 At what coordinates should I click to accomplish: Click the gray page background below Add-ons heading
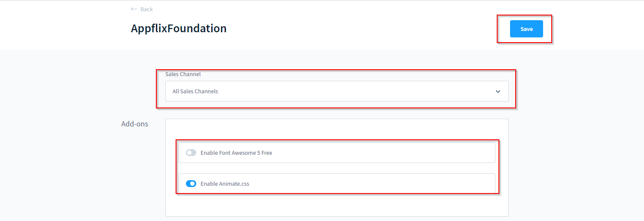(135, 172)
